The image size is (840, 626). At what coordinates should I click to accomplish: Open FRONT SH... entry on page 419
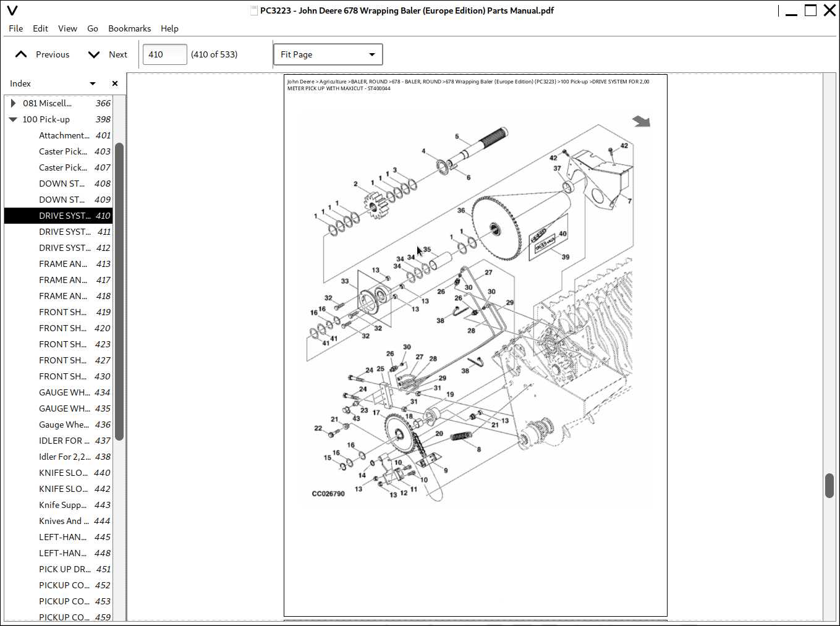[x=59, y=312]
